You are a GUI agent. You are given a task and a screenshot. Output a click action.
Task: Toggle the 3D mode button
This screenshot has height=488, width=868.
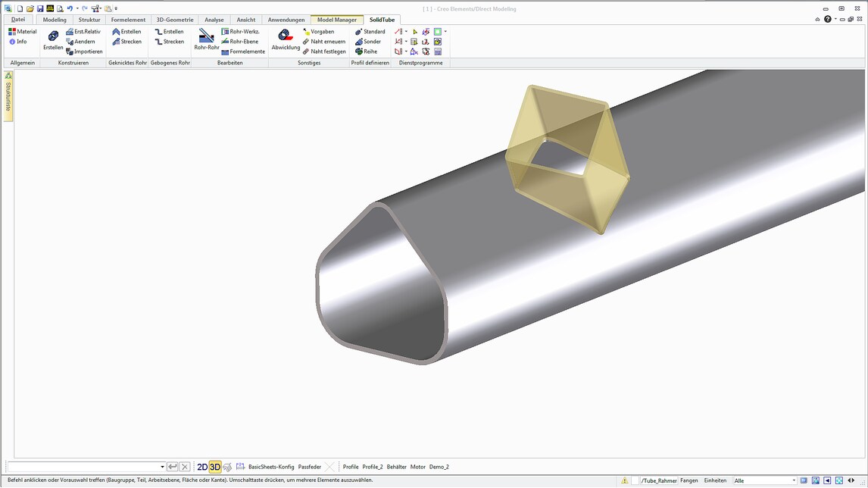[215, 467]
